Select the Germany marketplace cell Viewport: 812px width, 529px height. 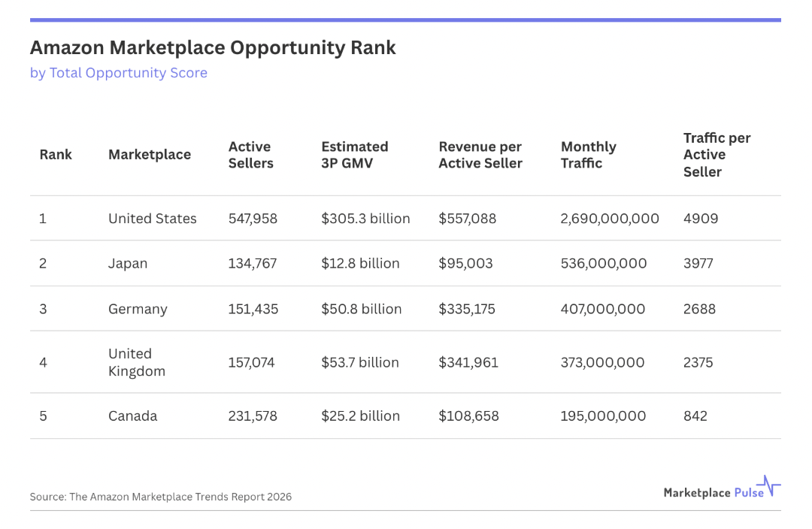point(138,309)
